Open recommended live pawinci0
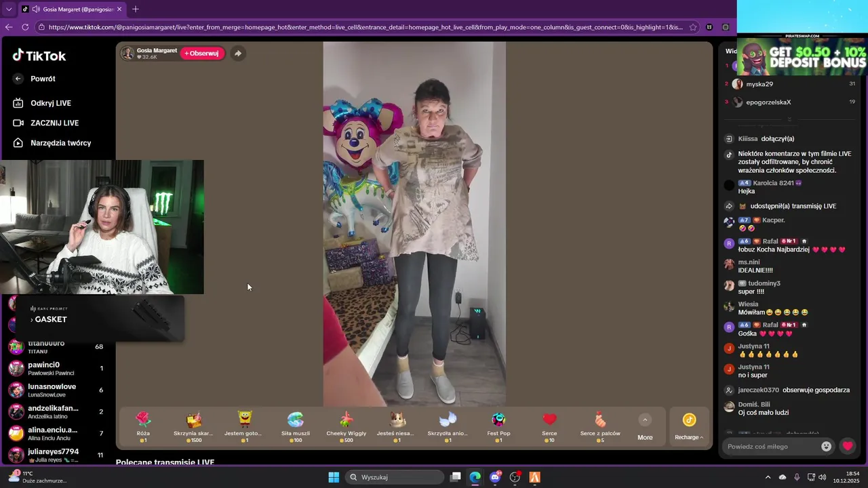The height and width of the screenshot is (488, 868). pos(56,369)
